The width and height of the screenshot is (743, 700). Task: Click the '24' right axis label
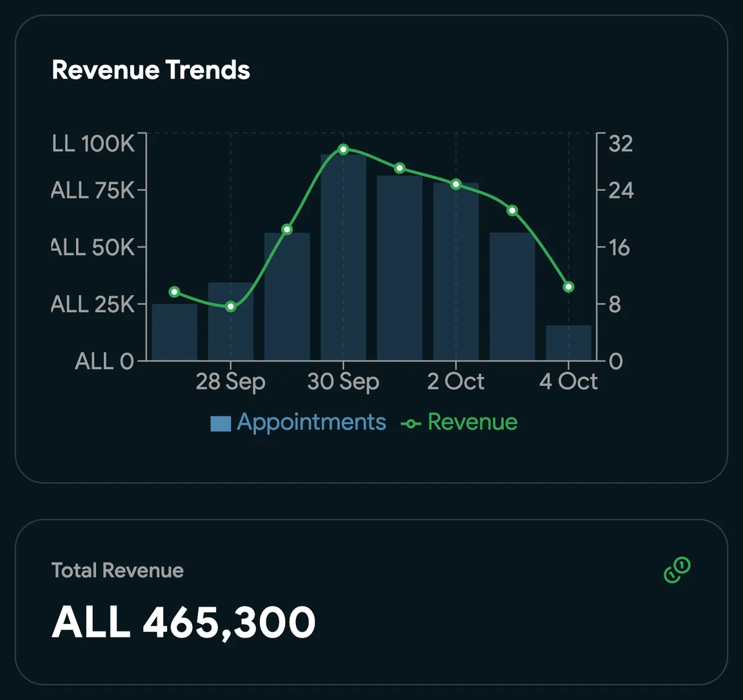click(x=621, y=191)
